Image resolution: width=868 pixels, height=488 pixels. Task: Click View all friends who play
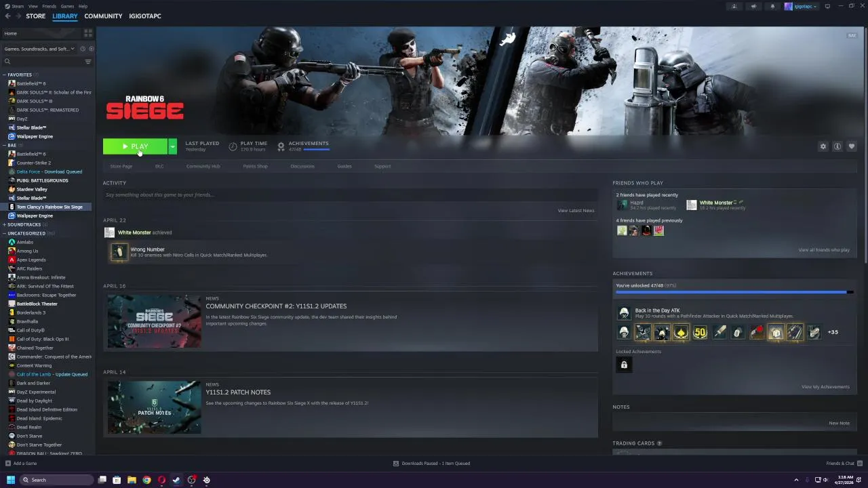[x=824, y=250]
